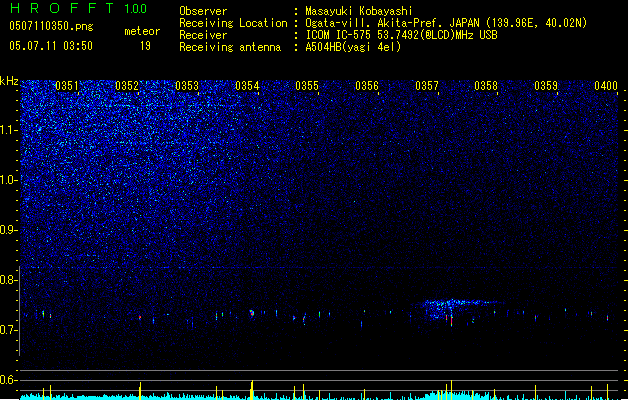Click the HROFFT 1.0.0 title text
Image resolution: width=629 pixels, height=400 pixels.
tap(79, 8)
